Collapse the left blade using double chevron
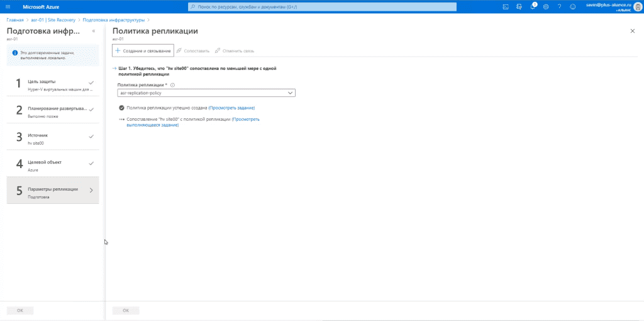 94,31
